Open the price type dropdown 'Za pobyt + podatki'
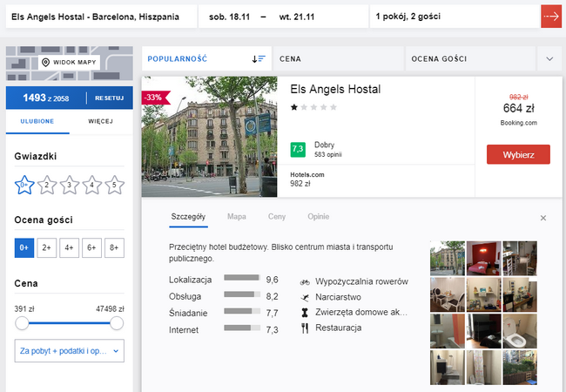Viewport: 566px width, 392px height. point(70,350)
